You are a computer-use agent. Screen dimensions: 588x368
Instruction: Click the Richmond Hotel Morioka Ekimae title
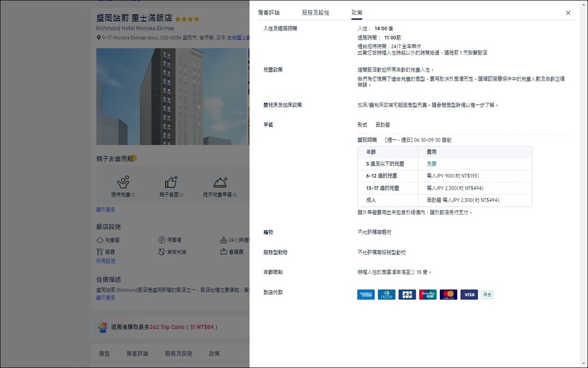pos(135,28)
